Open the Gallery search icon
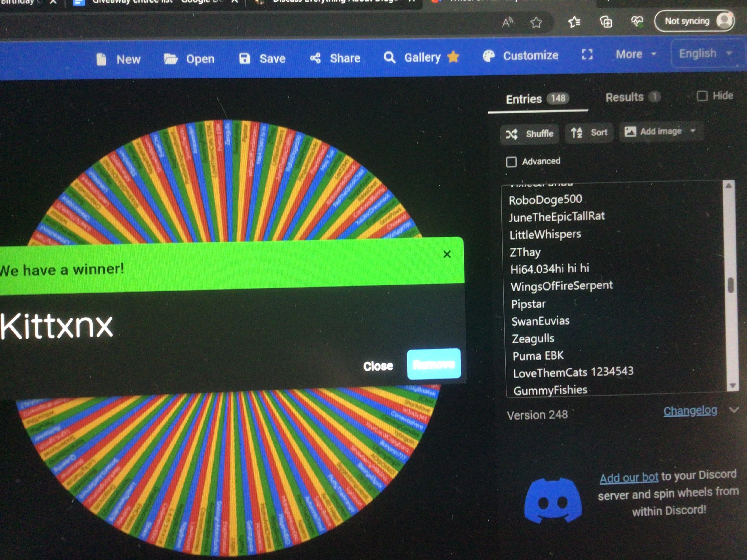 (389, 58)
